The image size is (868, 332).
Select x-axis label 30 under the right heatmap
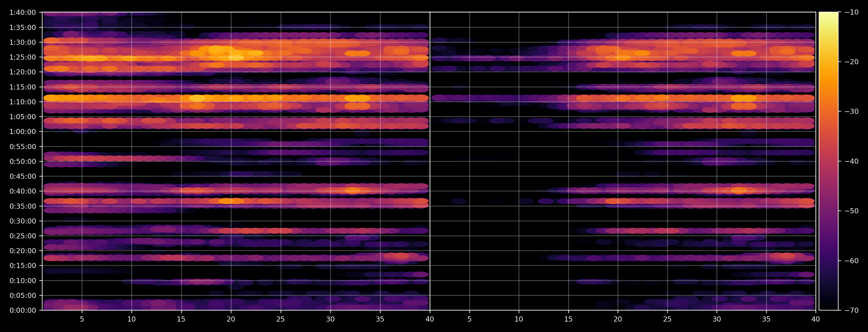pyautogui.click(x=717, y=319)
